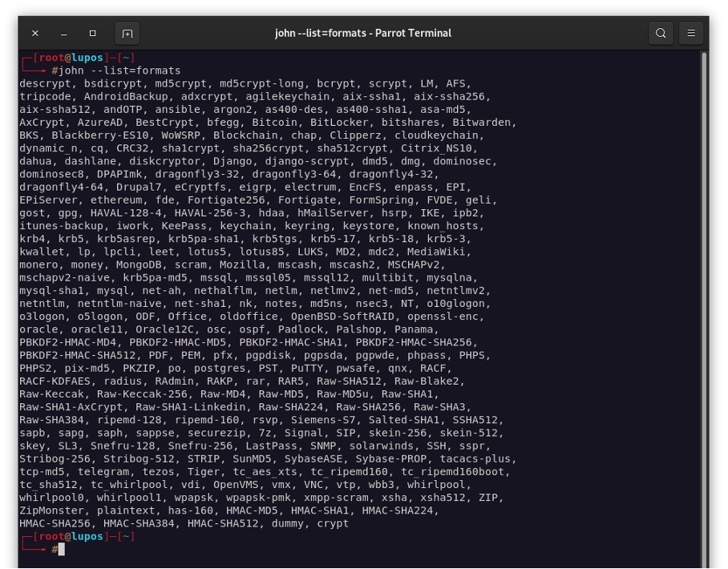Click the 'wpapsk-pmk' format name

point(259,498)
